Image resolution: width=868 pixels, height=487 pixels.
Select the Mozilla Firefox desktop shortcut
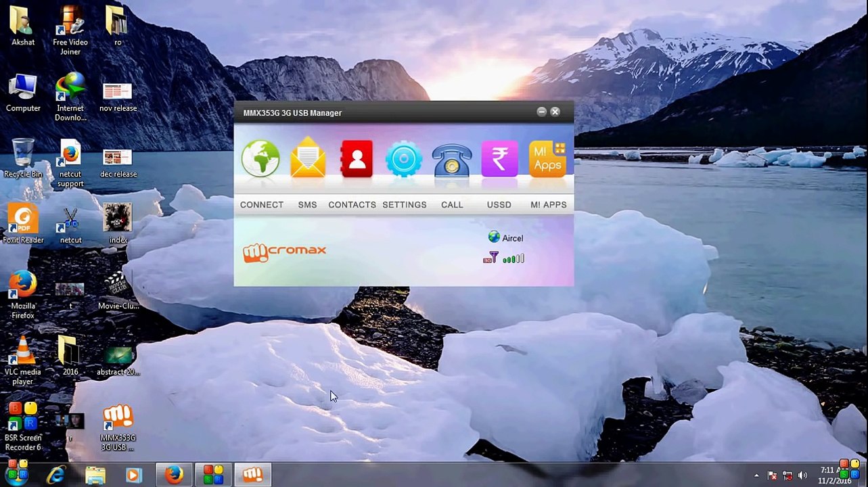(23, 295)
